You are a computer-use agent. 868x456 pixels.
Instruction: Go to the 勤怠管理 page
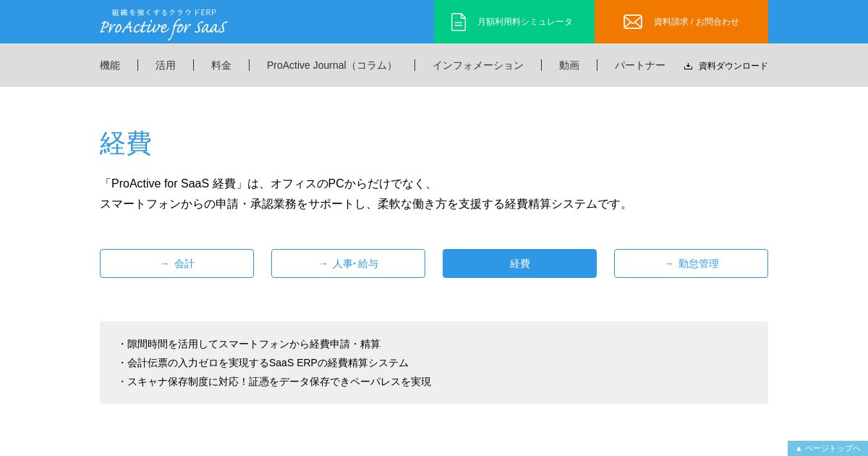click(x=691, y=263)
